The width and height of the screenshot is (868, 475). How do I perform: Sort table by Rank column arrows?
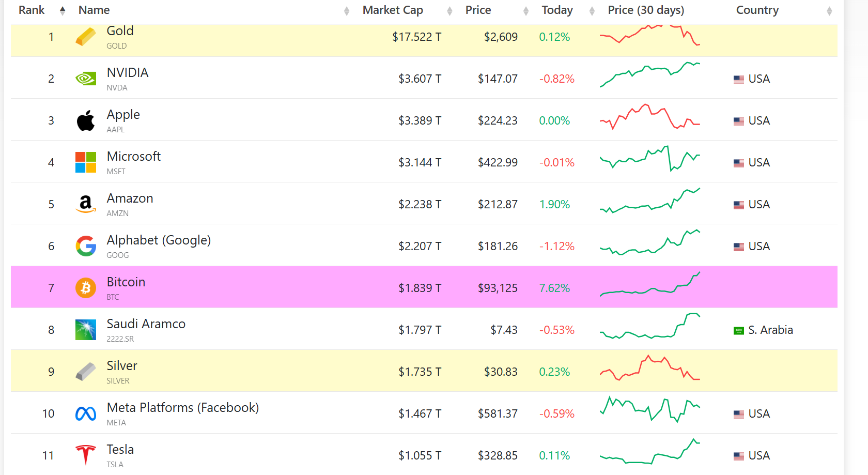click(x=63, y=11)
